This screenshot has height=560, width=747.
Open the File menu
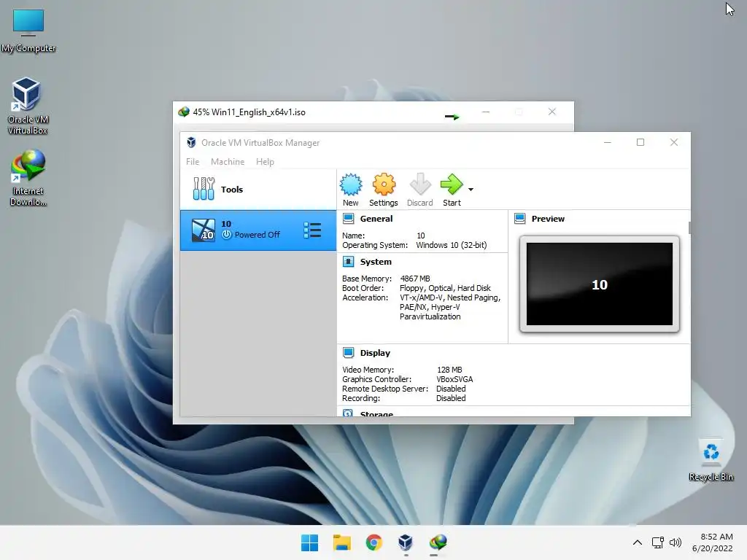tap(193, 162)
